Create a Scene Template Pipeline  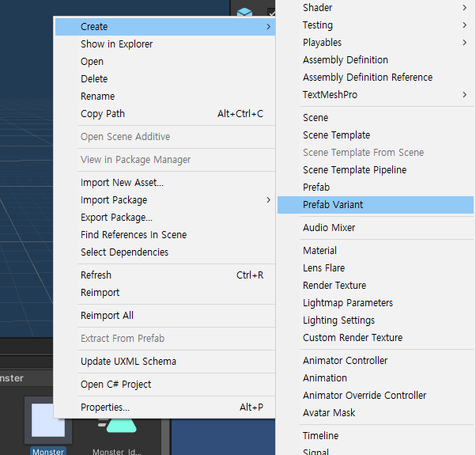[376, 170]
